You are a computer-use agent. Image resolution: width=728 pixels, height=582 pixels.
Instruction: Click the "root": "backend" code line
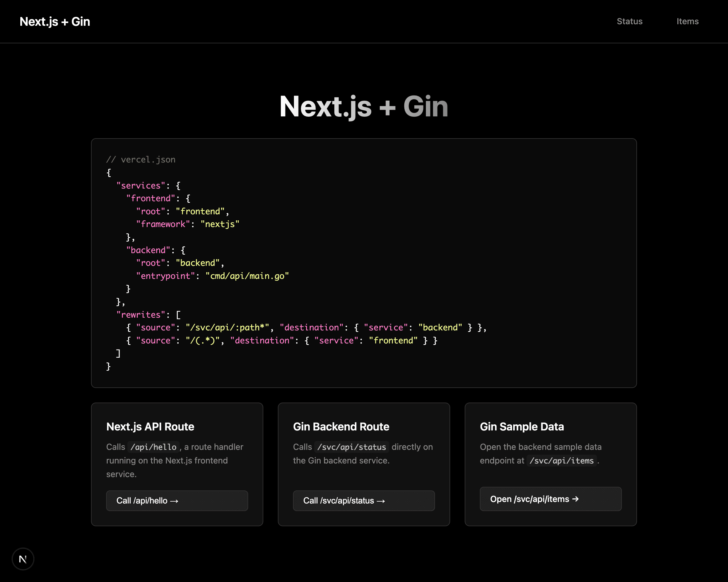[180, 263]
